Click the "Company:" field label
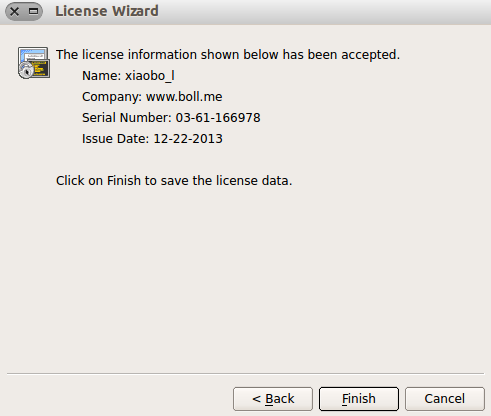 [x=112, y=97]
